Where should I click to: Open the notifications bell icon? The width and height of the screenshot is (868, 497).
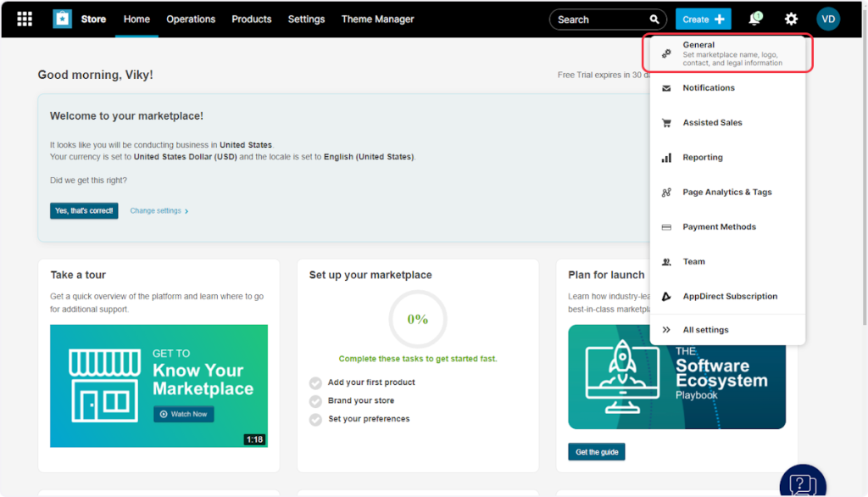(754, 19)
